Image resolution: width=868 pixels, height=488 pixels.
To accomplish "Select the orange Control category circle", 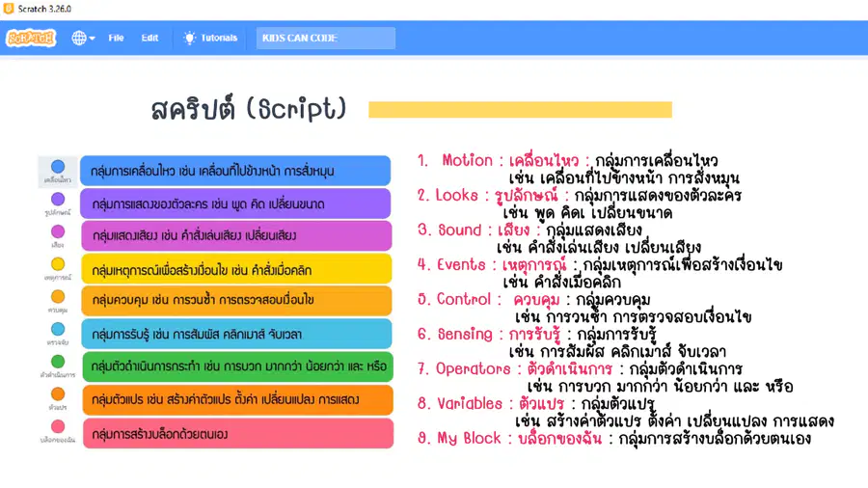I will (x=58, y=297).
